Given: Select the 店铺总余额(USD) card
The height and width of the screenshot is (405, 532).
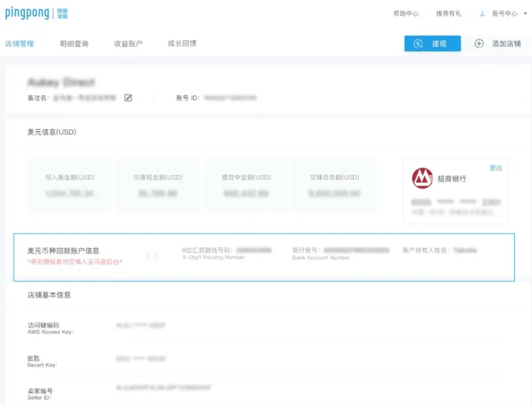Looking at the screenshot, I should click(334, 186).
